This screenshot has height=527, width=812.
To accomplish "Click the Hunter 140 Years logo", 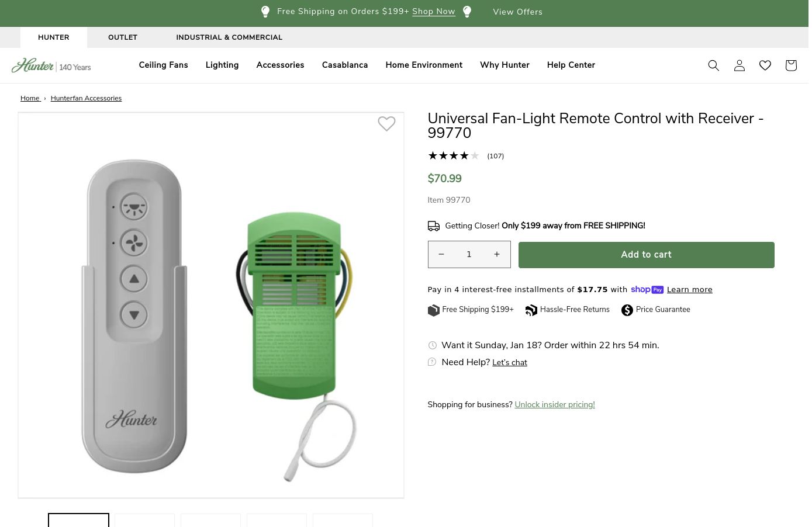I will [51, 65].
